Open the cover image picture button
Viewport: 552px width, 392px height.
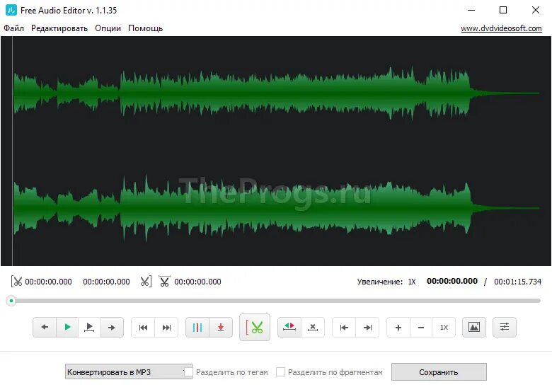[x=474, y=327]
